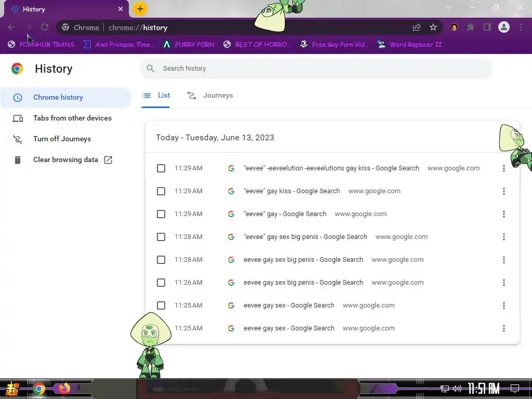
Task: Click the Chrome icon on the taskbar
Action: [38, 389]
